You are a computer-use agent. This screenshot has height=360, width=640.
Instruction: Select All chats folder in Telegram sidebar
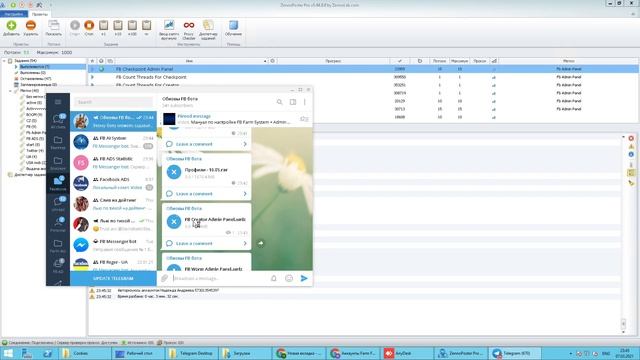[x=58, y=121]
